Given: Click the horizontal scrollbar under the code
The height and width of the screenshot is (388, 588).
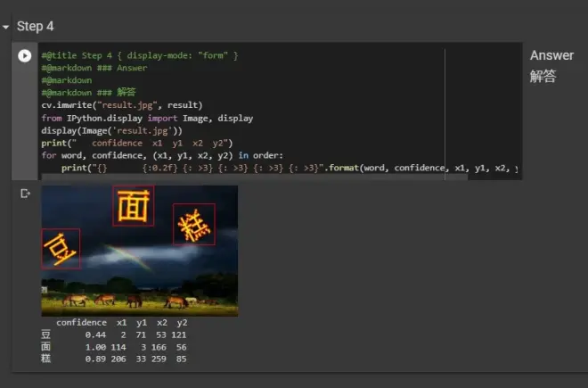Looking at the screenshot, I should tap(255, 177).
